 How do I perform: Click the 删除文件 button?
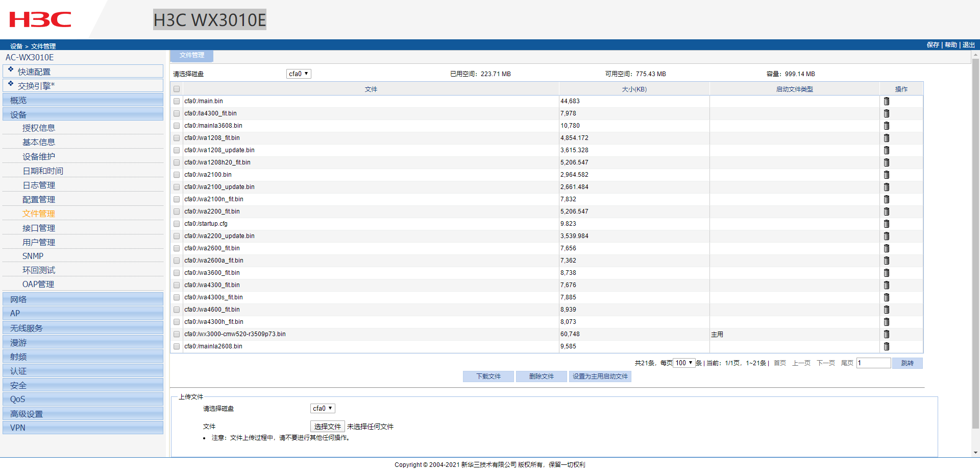click(x=542, y=376)
